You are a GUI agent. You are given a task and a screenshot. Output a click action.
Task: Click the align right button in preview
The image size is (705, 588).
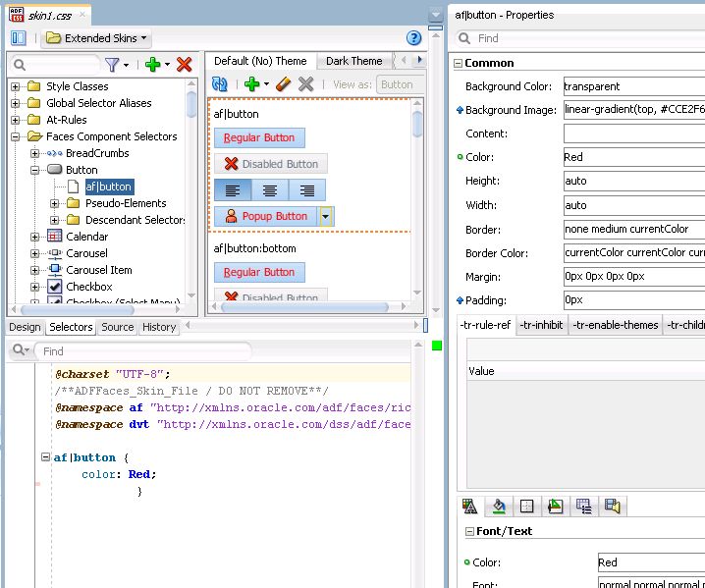tap(307, 190)
